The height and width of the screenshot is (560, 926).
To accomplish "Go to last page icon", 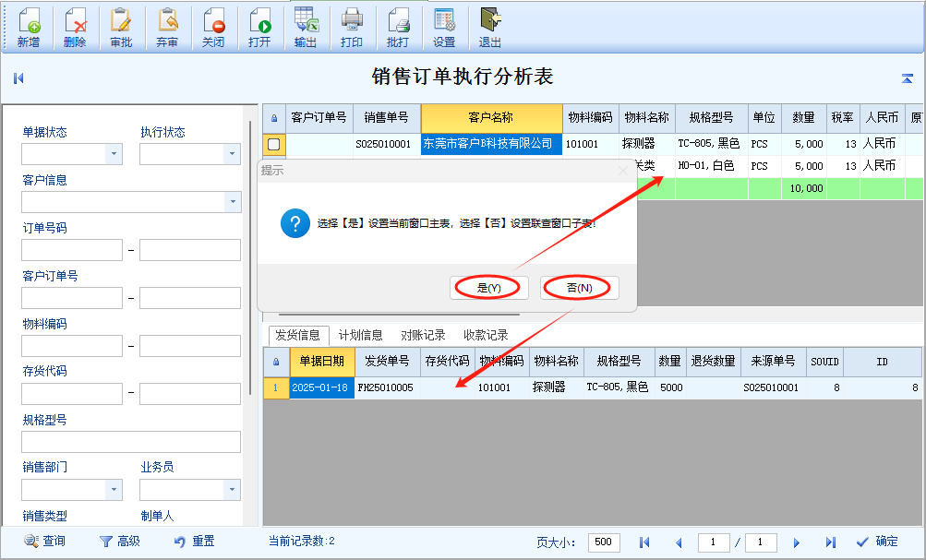I will tap(830, 542).
